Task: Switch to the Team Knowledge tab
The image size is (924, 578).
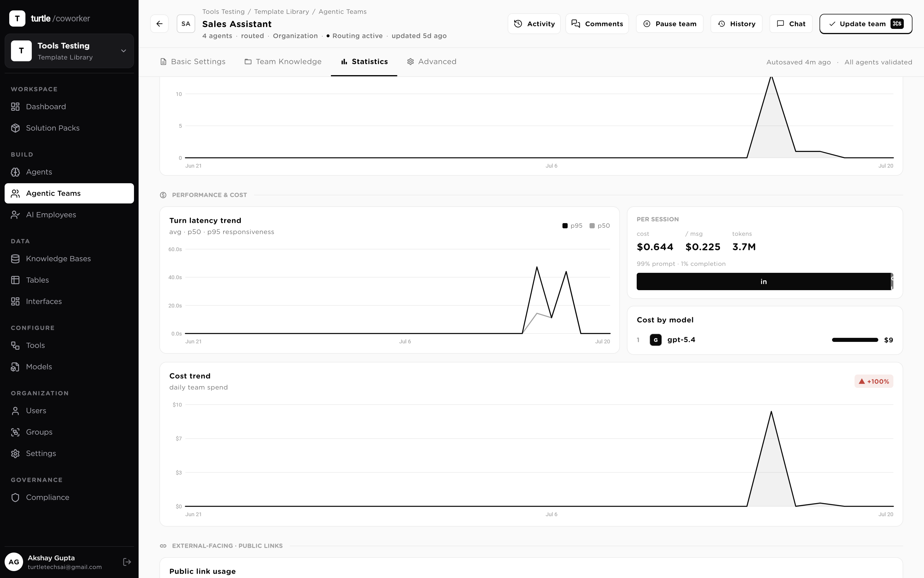Action: pos(283,62)
